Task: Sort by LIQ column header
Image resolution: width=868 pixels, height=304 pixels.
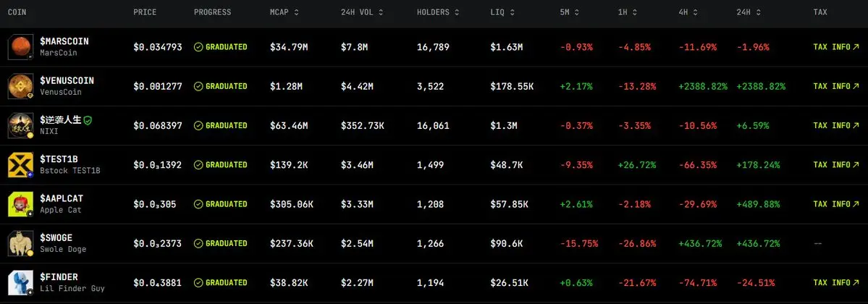Action: (x=502, y=12)
